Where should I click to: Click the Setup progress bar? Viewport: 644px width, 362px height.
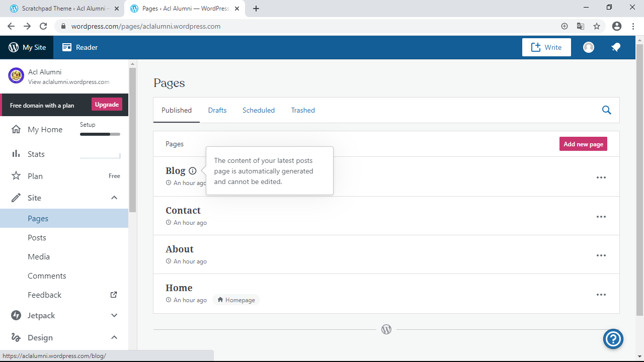(x=100, y=134)
